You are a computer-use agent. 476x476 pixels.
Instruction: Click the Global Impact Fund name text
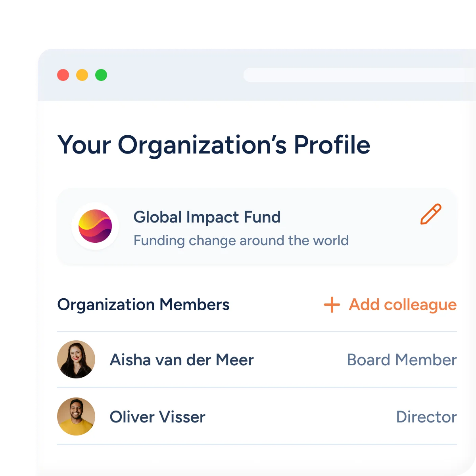click(x=207, y=217)
